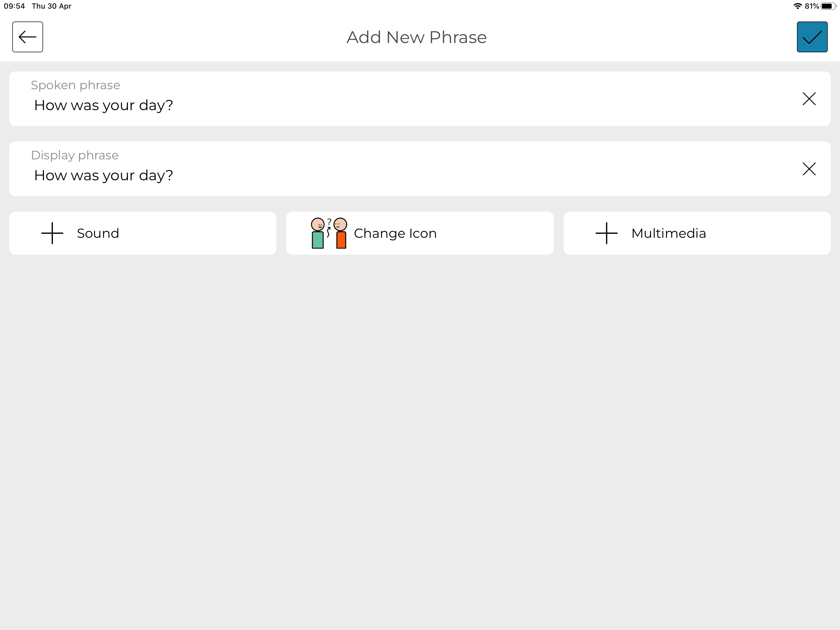Tap the Wi-Fi icon in status bar
The width and height of the screenshot is (840, 630).
pyautogui.click(x=798, y=6)
